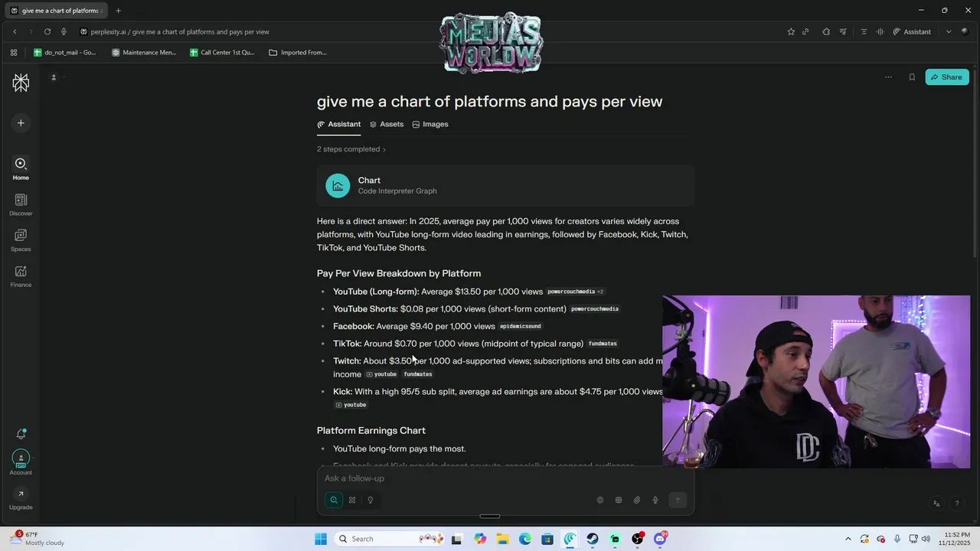Switch to the Assistant tab

[338, 124]
